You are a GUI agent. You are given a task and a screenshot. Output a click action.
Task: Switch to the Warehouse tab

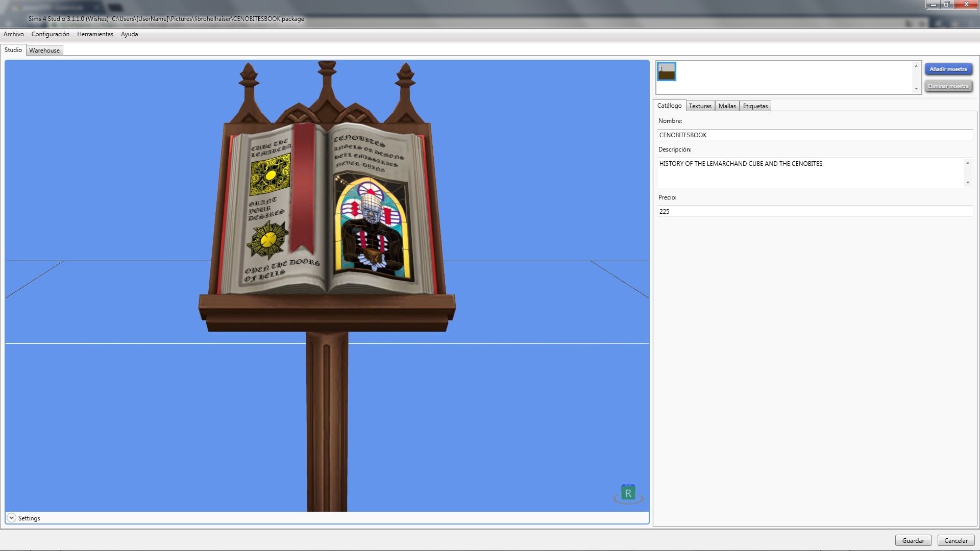tap(44, 51)
